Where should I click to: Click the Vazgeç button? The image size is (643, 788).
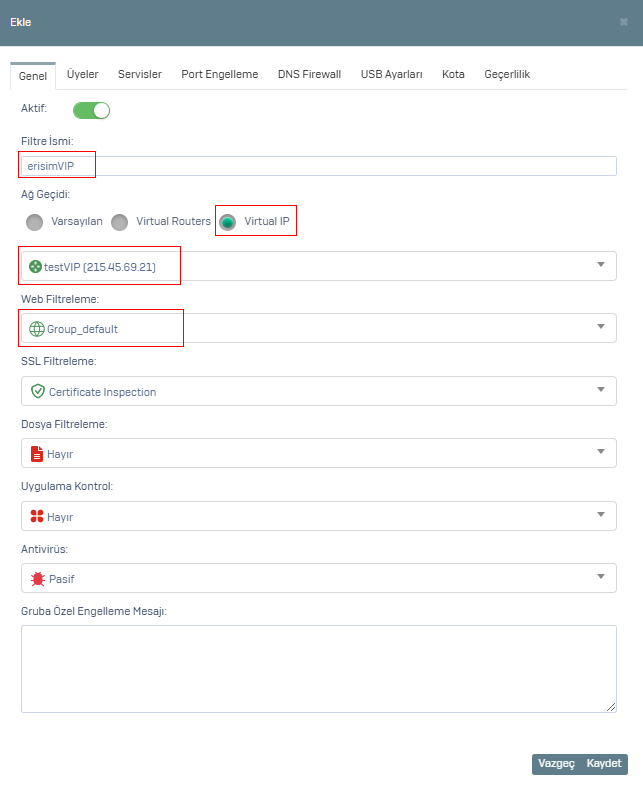pos(556,763)
